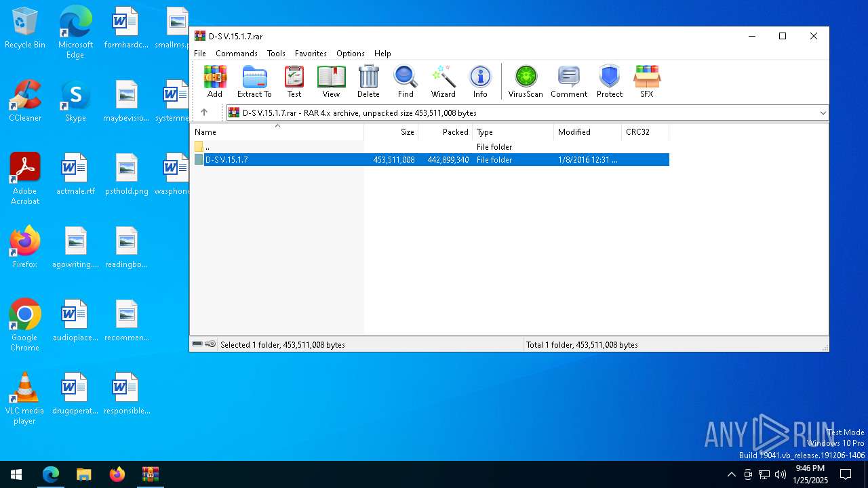
Task: Go up one folder level arrow
Action: point(204,113)
